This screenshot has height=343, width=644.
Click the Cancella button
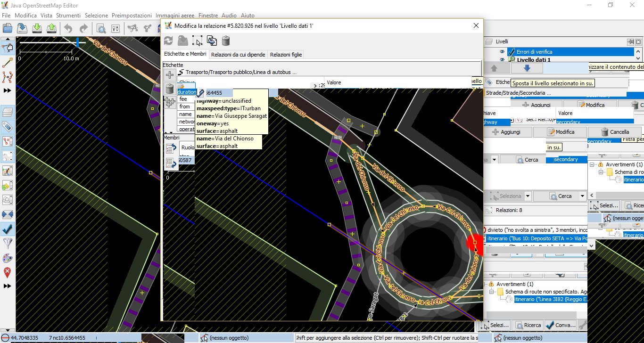point(615,132)
